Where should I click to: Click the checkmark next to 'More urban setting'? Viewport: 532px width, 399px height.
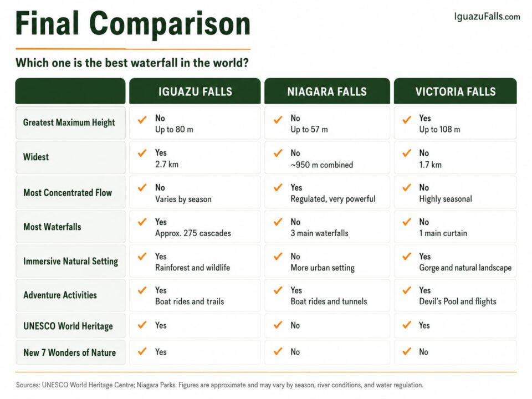click(278, 256)
